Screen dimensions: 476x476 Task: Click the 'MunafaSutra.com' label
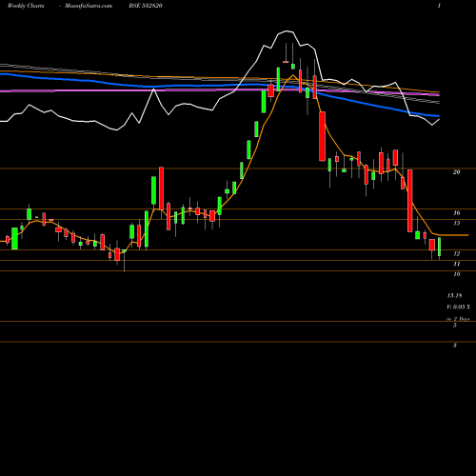coord(89,6)
